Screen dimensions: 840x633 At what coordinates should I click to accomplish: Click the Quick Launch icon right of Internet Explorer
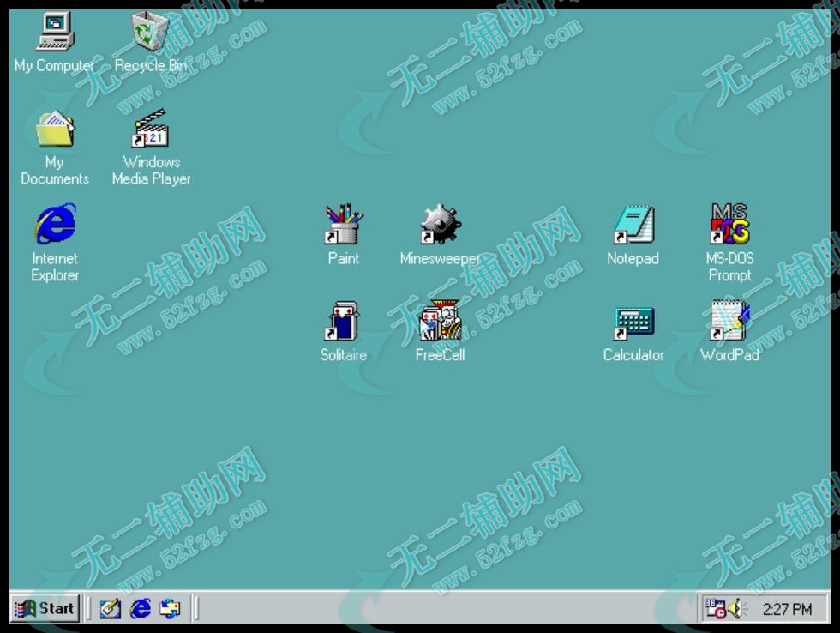point(171,609)
